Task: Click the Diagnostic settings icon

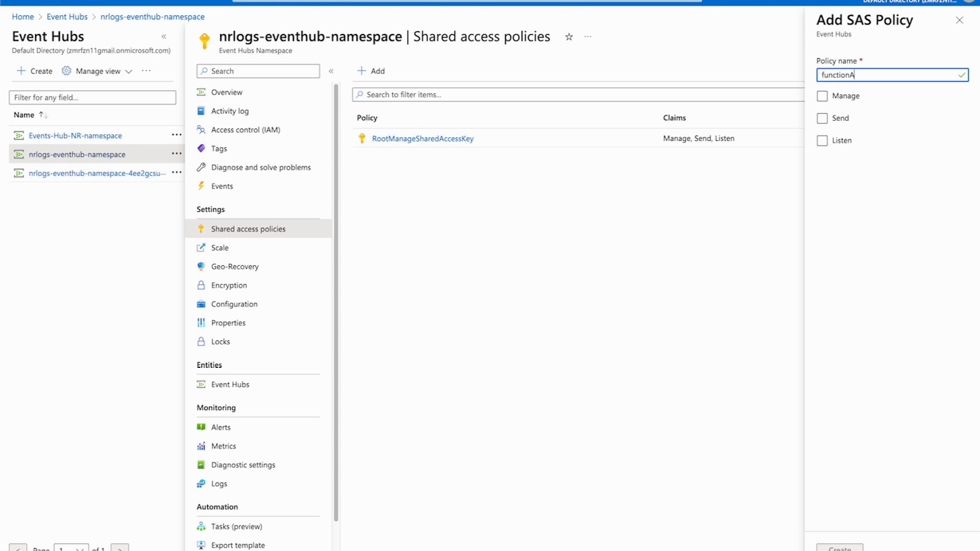Action: click(x=201, y=465)
